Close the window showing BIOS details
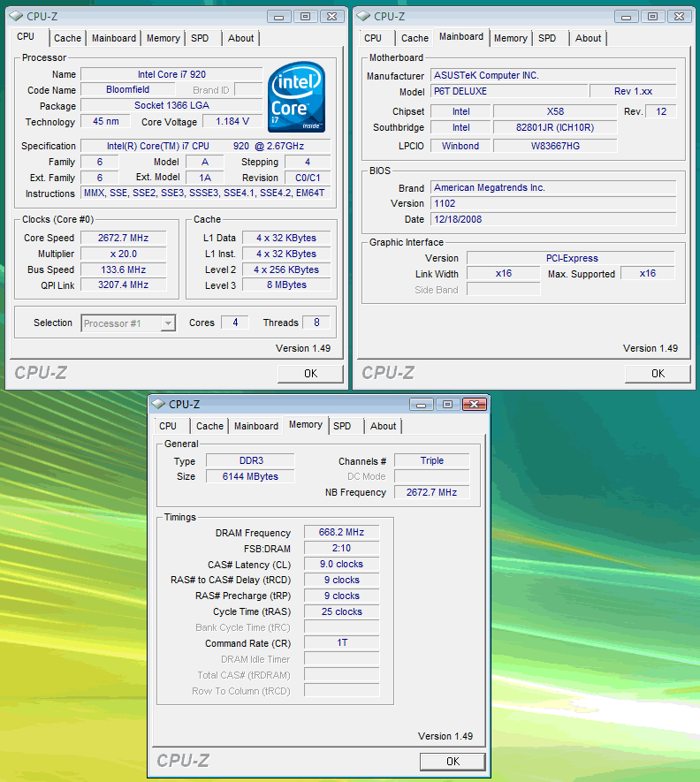 (679, 16)
